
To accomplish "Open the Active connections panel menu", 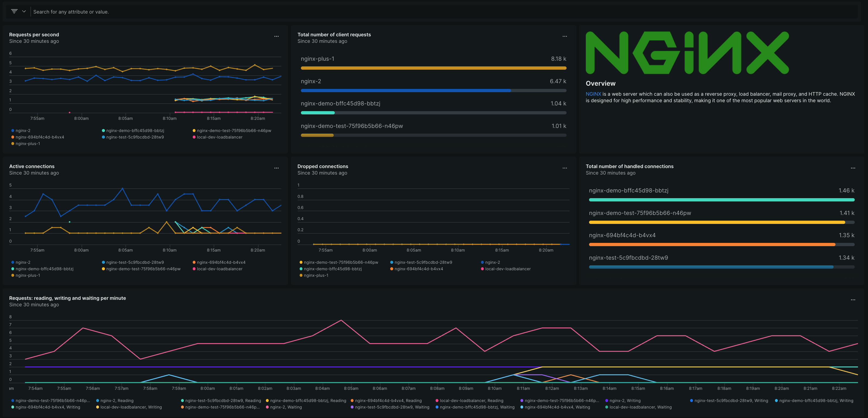I will click(x=276, y=168).
